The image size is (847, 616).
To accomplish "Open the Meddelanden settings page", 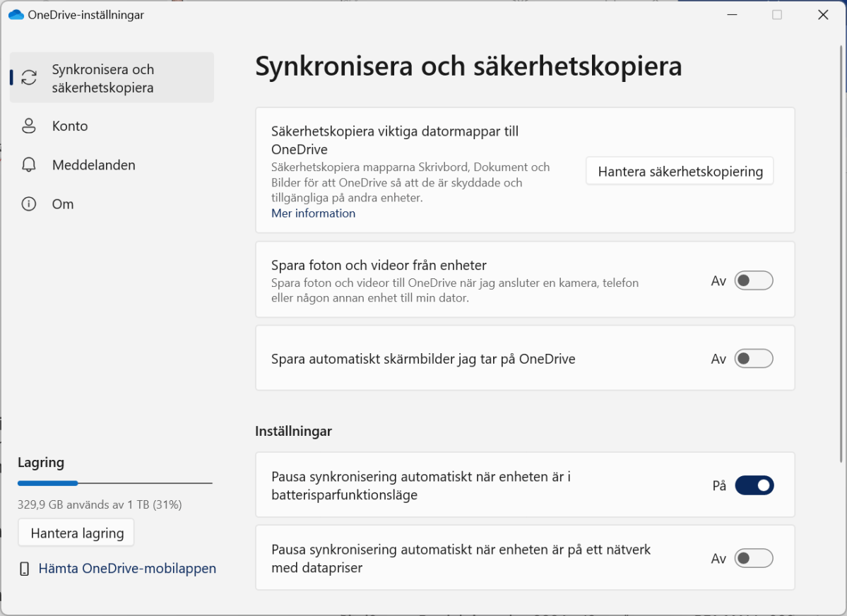I will pyautogui.click(x=93, y=165).
